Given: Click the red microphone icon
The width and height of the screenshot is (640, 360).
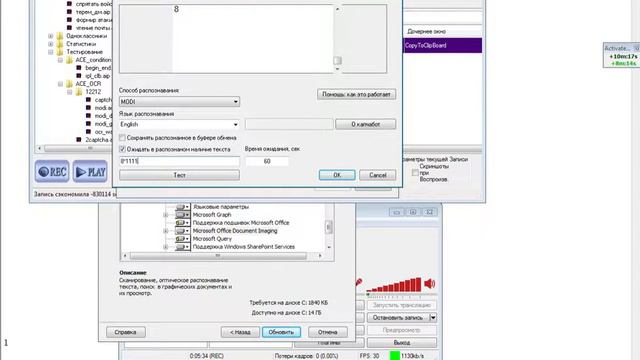Looking at the screenshot, I should 358,282.
